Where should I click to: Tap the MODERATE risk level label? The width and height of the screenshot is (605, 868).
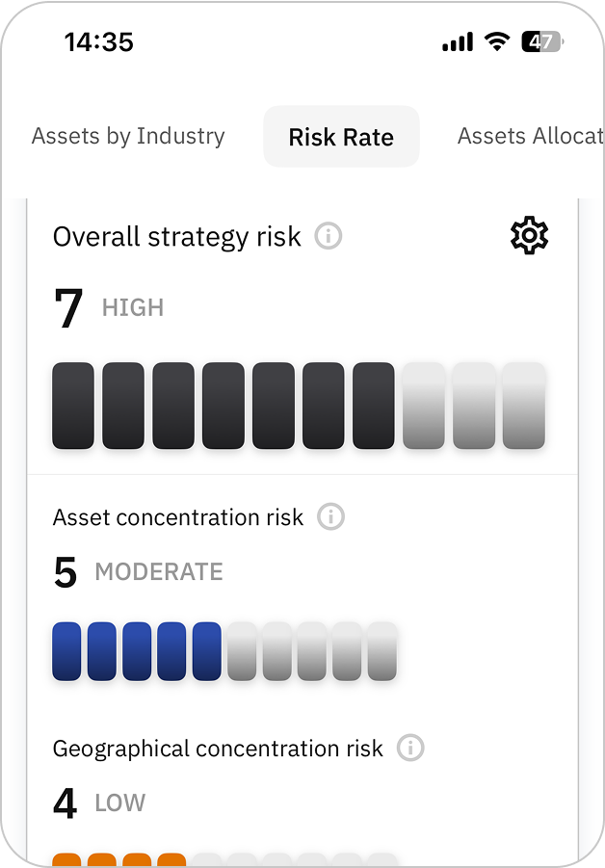tap(159, 572)
